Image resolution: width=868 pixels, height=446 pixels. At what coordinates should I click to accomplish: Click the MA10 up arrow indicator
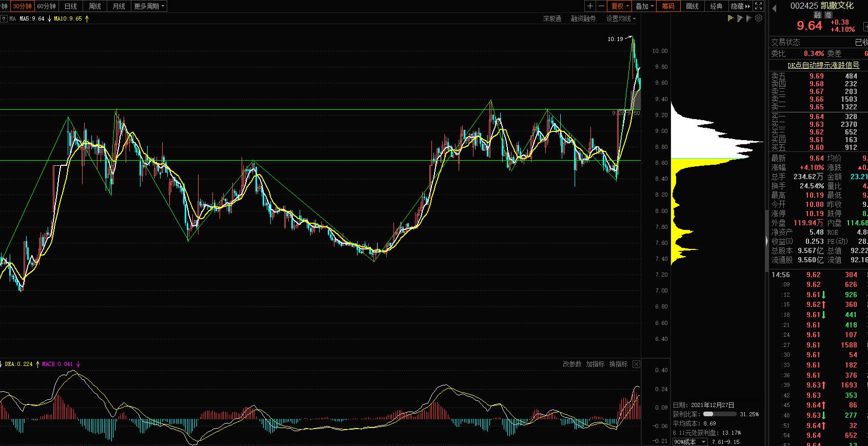coord(87,19)
